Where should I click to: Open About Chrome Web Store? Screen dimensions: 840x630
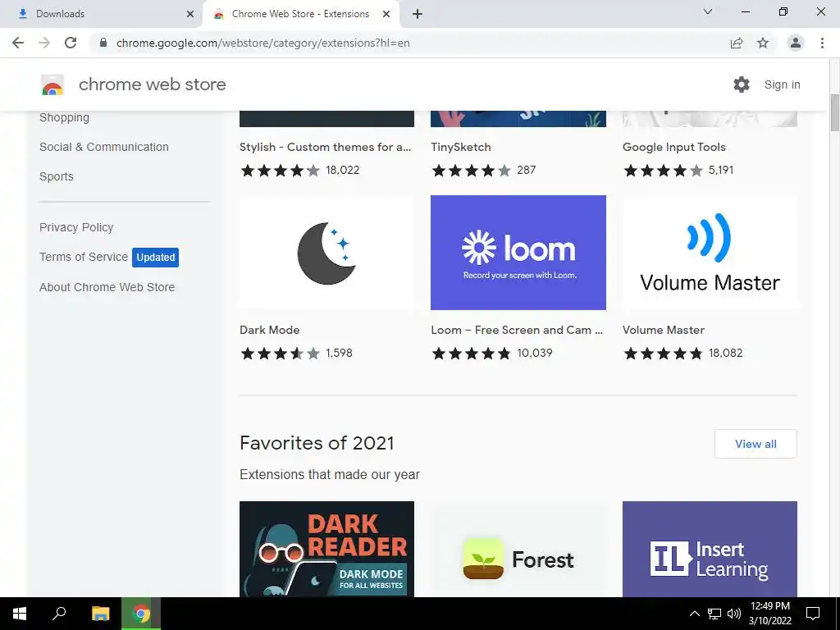(107, 287)
